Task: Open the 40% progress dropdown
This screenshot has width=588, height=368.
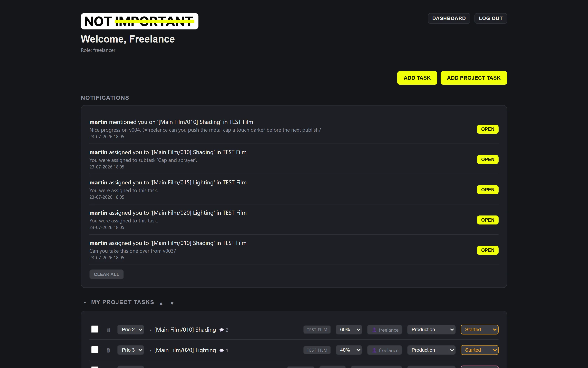Action: click(x=349, y=350)
